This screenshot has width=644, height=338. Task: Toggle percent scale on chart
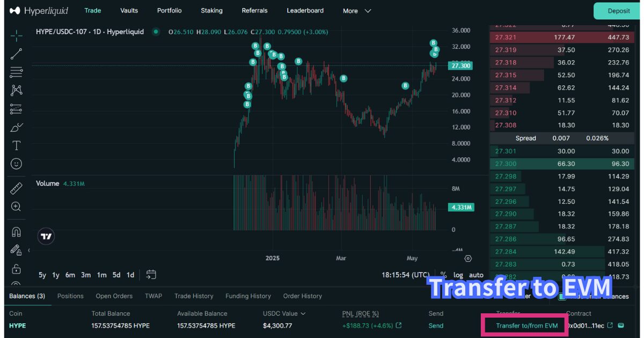(443, 275)
